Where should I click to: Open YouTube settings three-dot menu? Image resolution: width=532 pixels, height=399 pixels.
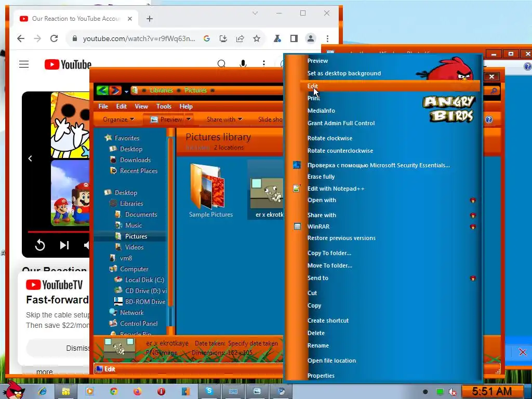click(x=263, y=63)
